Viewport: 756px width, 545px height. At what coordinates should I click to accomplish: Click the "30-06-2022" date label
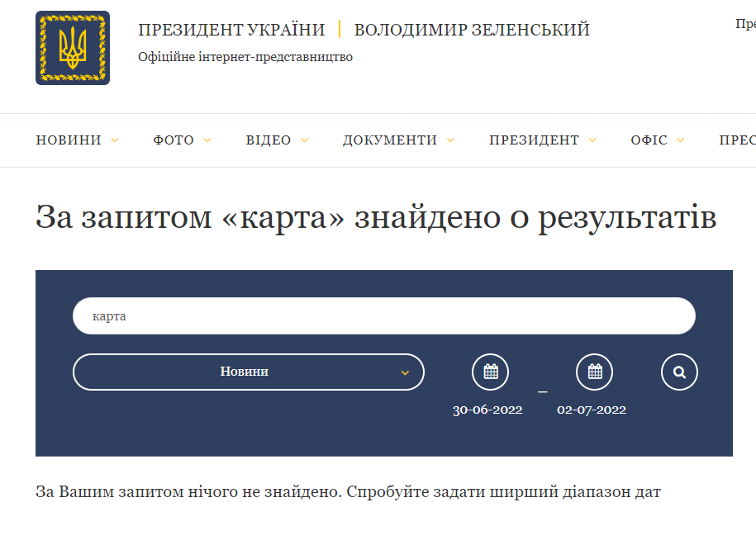pos(489,409)
